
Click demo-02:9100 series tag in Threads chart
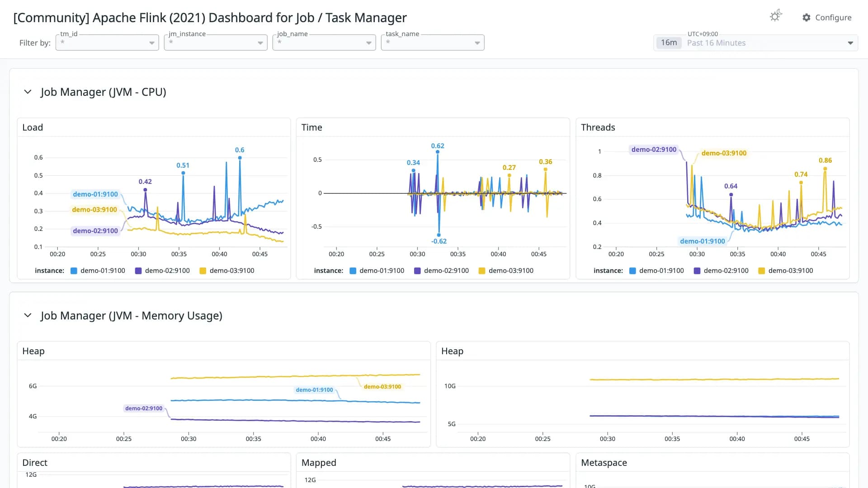point(654,150)
